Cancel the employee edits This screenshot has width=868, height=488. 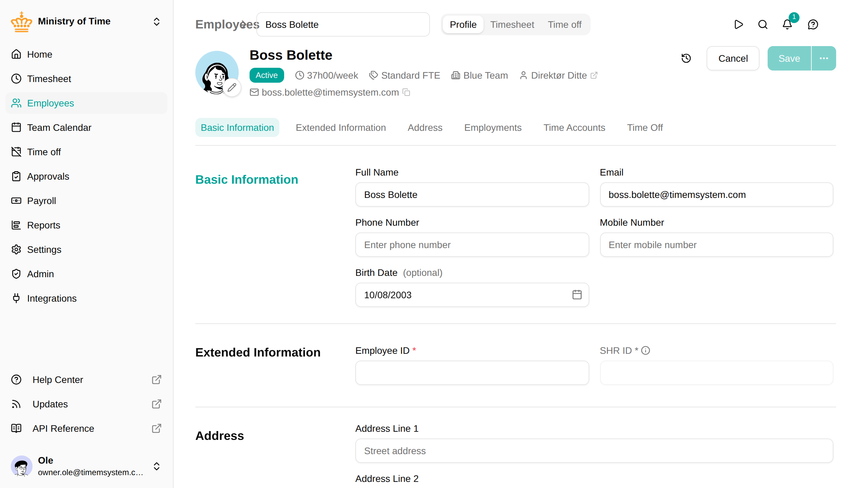pos(733,58)
